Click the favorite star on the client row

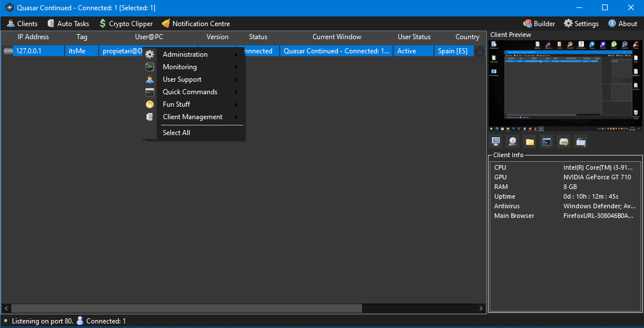(x=479, y=51)
